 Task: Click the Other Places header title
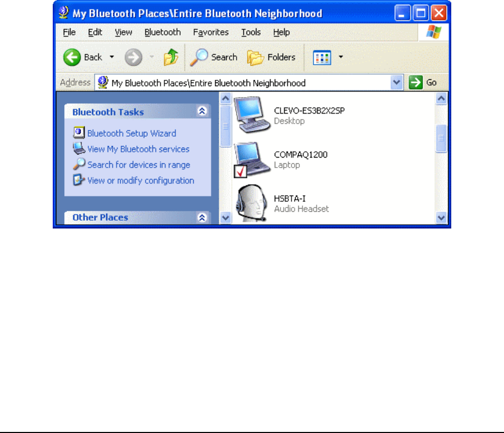tap(100, 218)
